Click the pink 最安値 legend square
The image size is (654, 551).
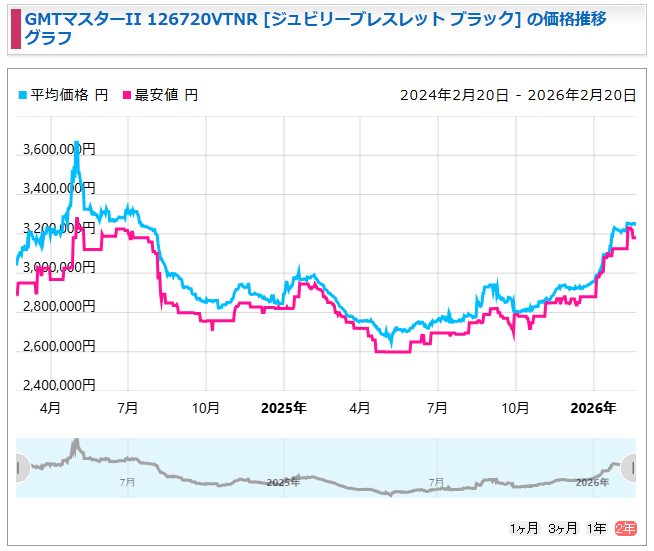(x=127, y=95)
